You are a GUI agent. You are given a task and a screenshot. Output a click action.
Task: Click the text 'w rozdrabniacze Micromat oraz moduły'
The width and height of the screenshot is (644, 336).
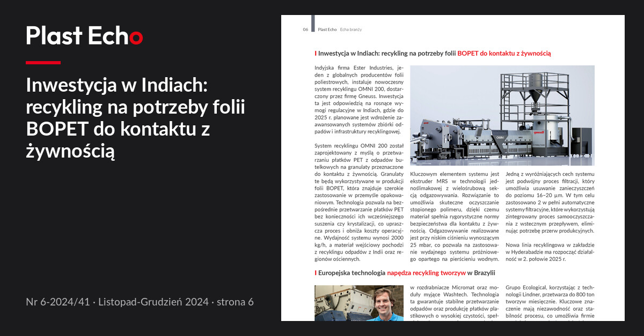pyautogui.click(x=455, y=291)
